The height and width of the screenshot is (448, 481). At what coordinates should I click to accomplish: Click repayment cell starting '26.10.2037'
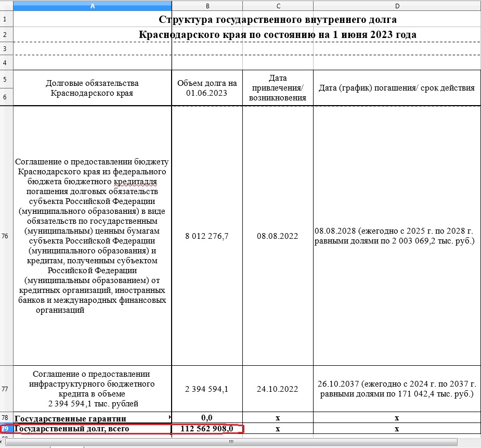397,389
